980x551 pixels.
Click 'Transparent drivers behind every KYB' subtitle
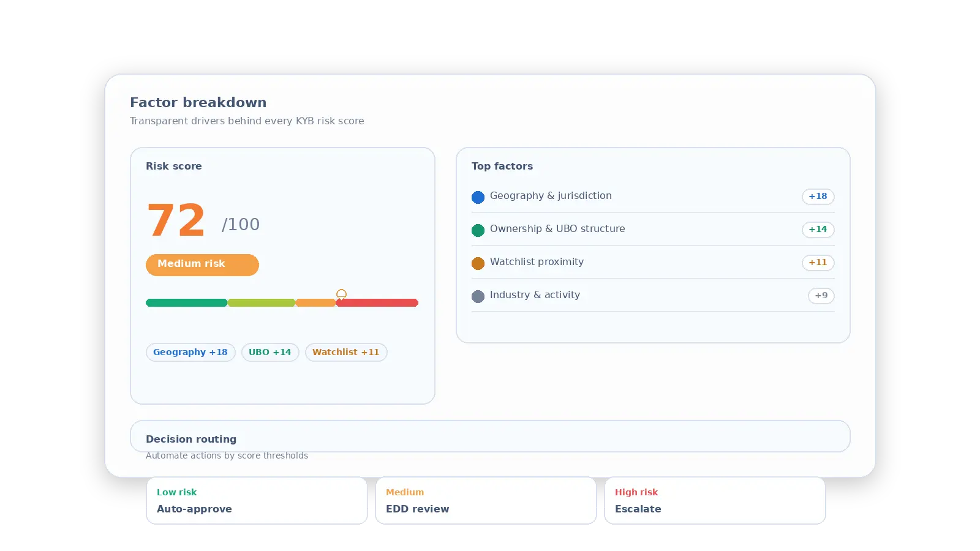247,121
